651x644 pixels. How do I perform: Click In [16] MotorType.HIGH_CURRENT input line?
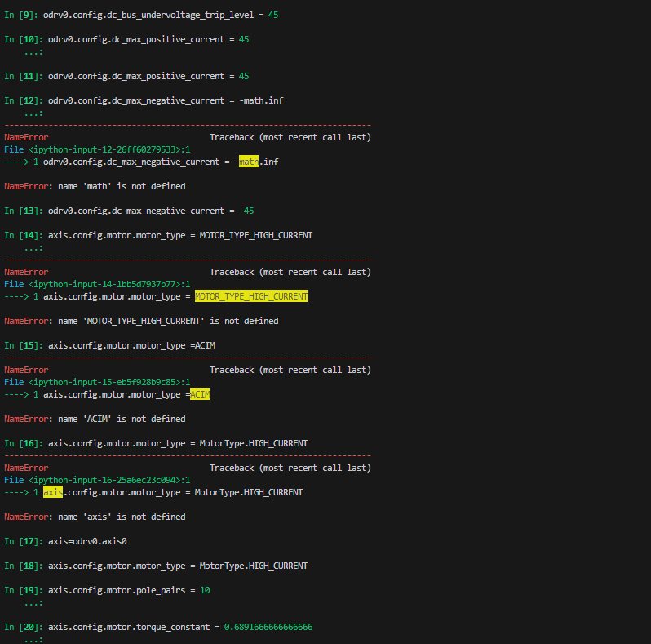[x=156, y=444]
